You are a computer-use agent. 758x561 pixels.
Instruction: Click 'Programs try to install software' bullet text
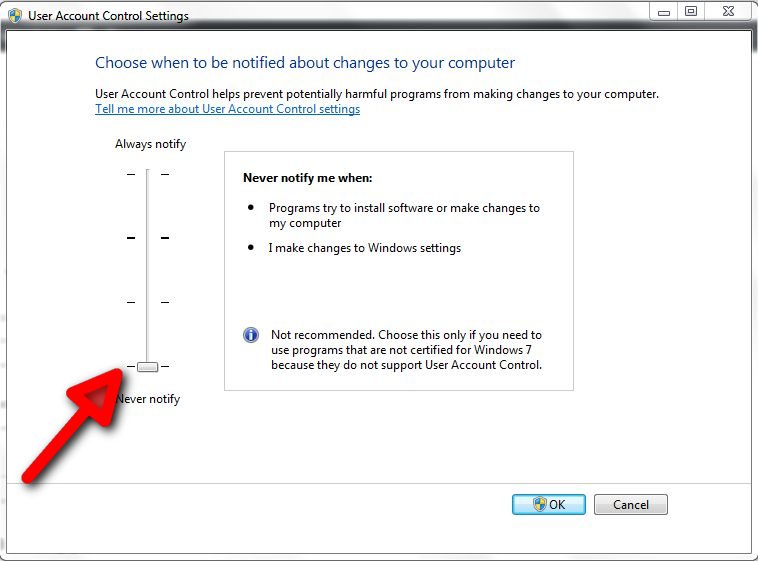(x=404, y=215)
